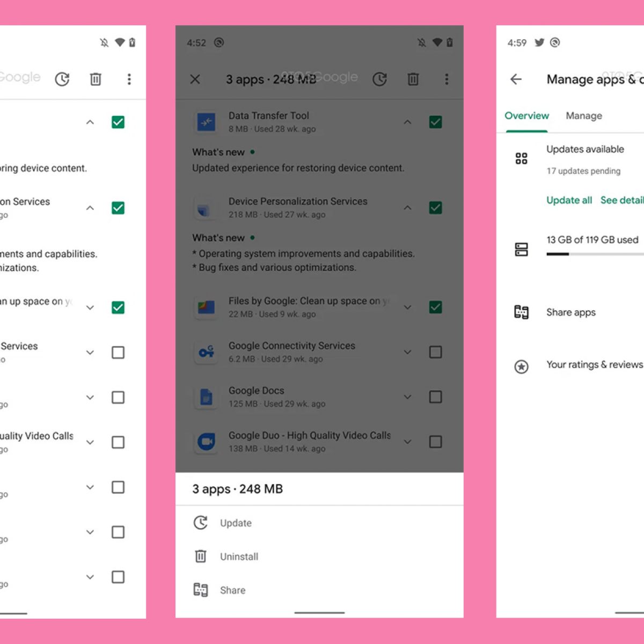This screenshot has height=644, width=644.
Task: Switch to the Overview tab
Action: pos(526,116)
